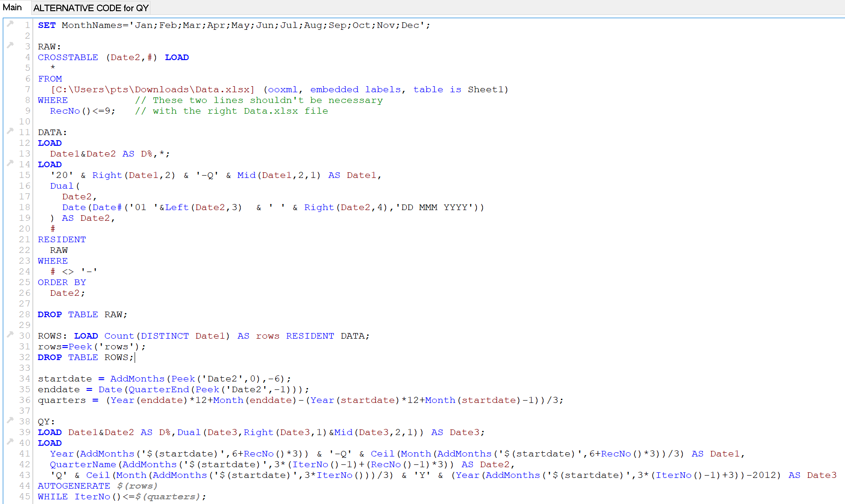Click the ORDER BY keyword on line 25
Image resolution: width=845 pixels, height=504 pixels.
[x=62, y=282]
